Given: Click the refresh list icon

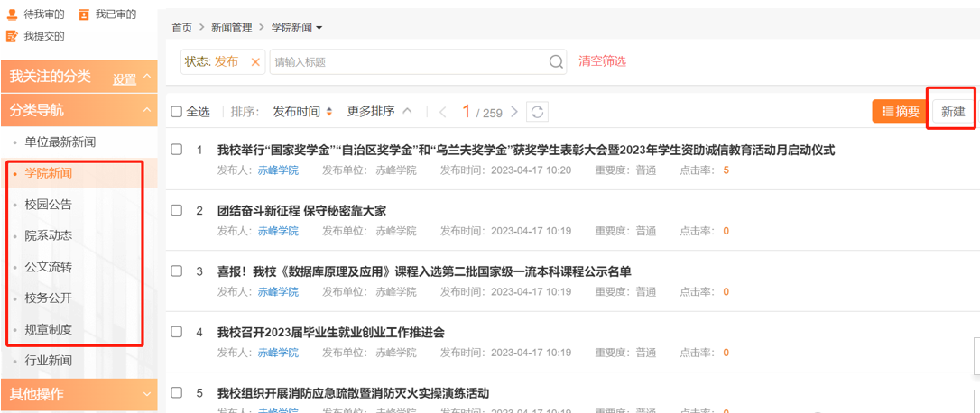Looking at the screenshot, I should click(x=537, y=112).
